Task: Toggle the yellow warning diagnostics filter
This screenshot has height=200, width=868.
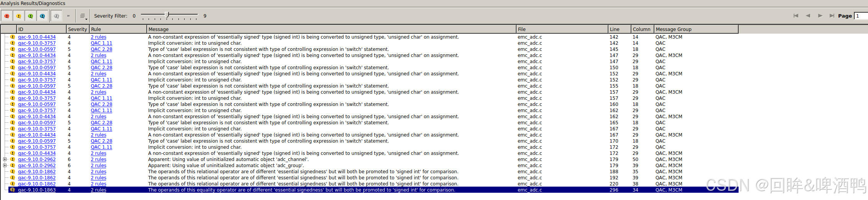Action: coord(18,16)
